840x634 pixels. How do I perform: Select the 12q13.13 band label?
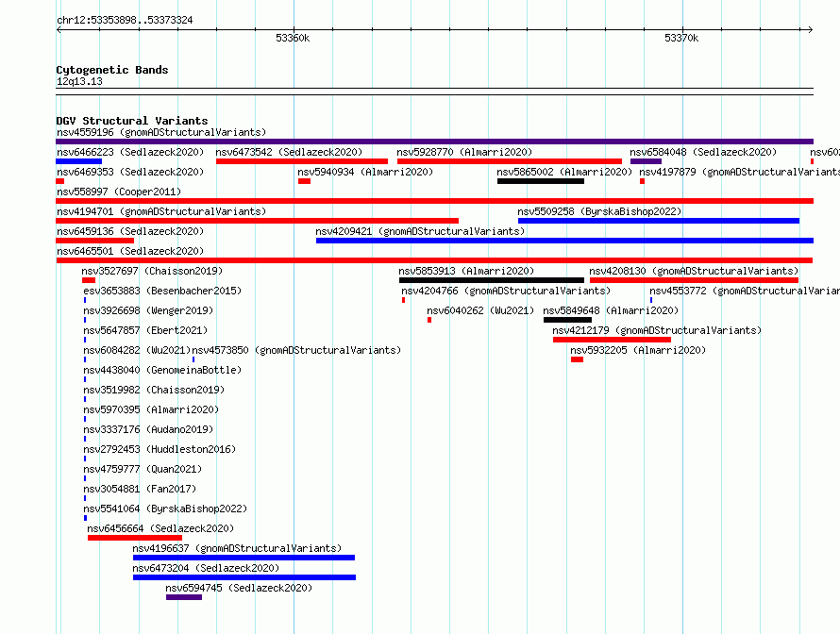click(x=79, y=81)
